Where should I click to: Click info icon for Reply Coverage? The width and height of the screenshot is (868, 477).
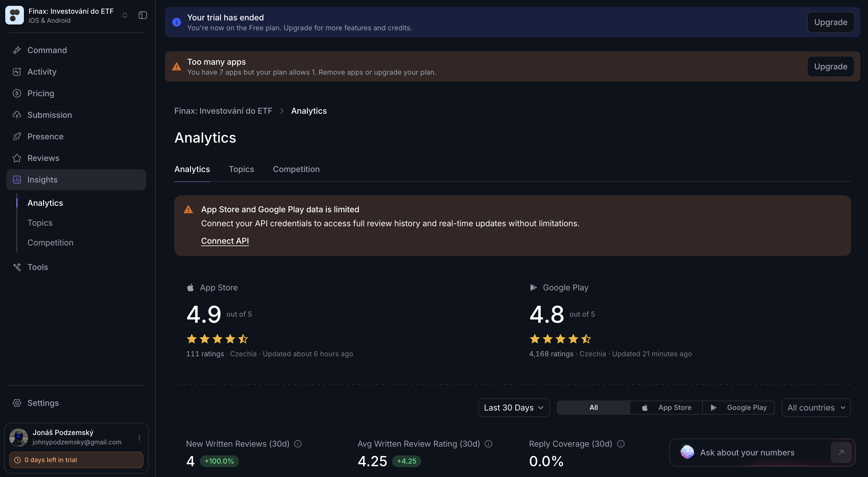click(621, 444)
